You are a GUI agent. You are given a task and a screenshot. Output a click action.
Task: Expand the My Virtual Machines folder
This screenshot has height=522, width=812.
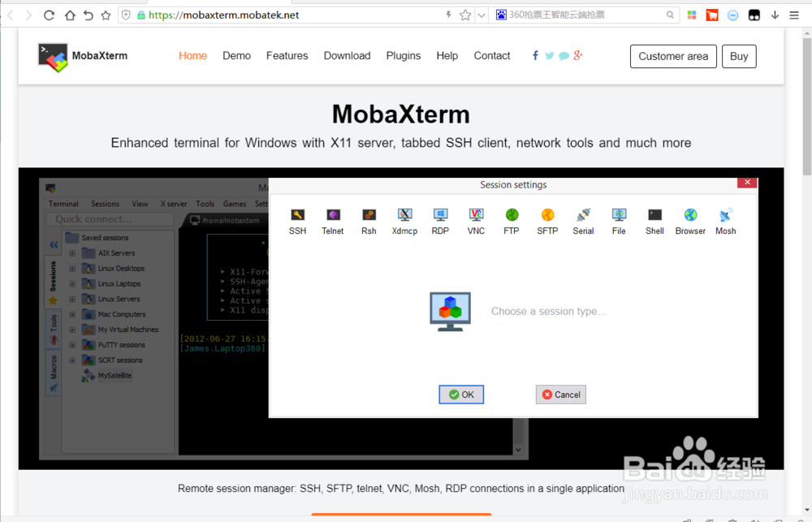72,330
